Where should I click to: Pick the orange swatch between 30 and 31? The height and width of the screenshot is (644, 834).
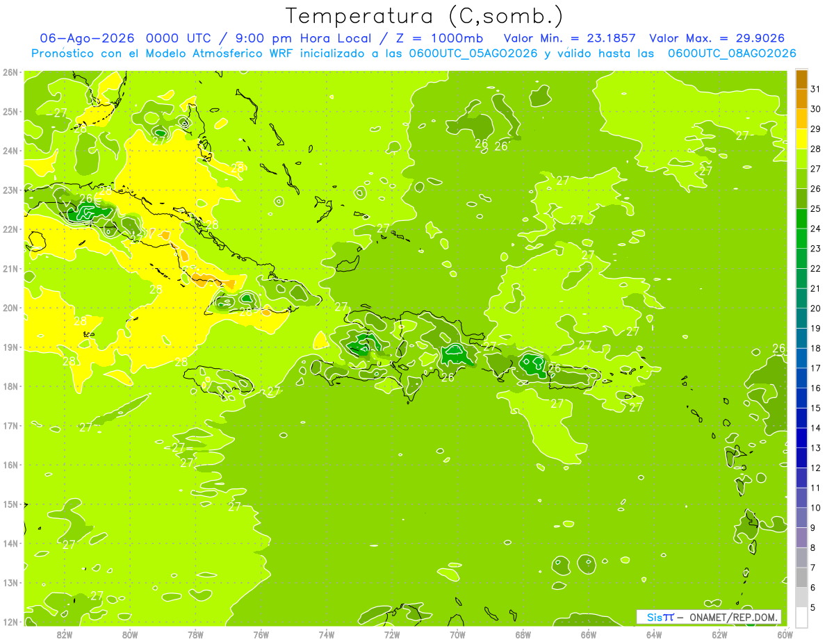pos(801,99)
